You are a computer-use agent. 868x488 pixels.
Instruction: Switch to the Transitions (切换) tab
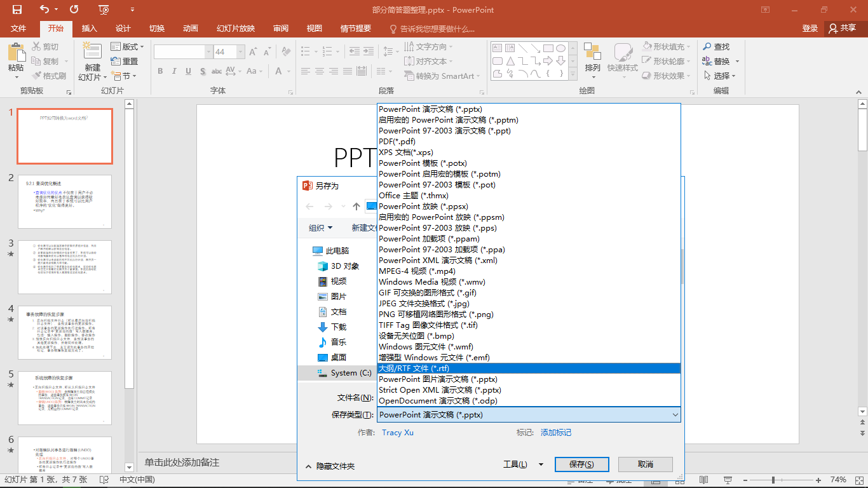point(157,29)
